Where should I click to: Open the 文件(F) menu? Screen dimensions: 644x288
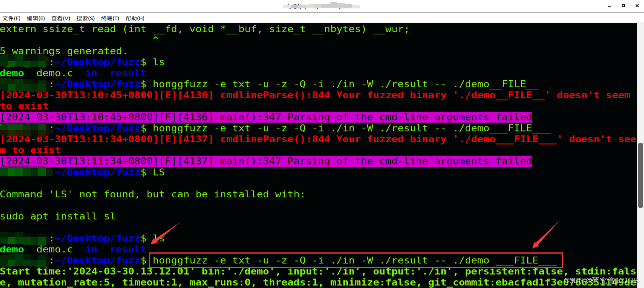11,18
